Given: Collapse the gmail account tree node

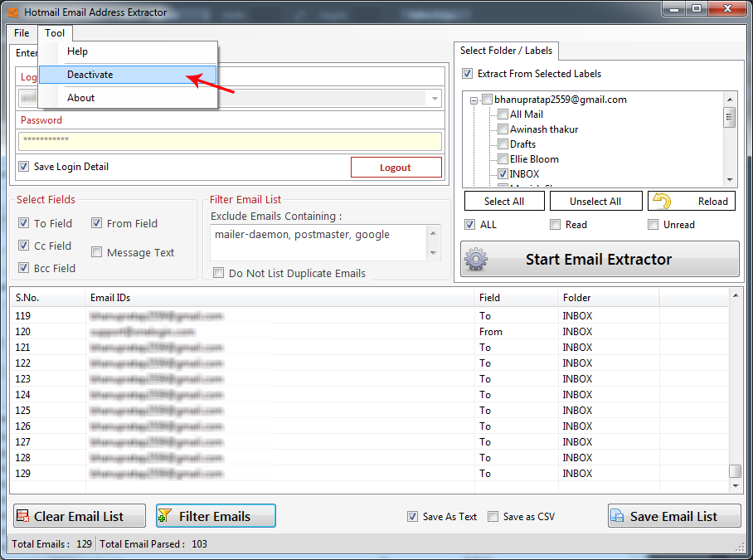Looking at the screenshot, I should coord(474,100).
